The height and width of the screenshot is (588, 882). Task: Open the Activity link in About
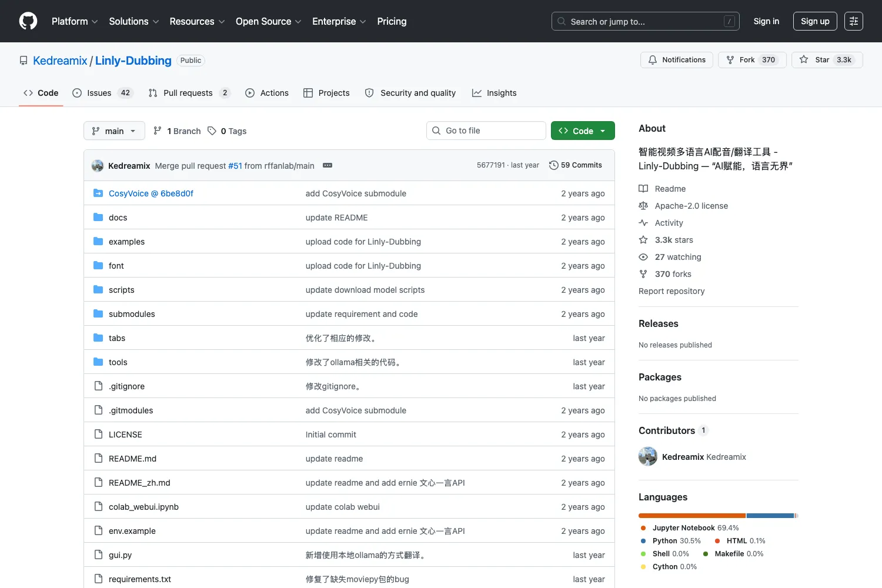coord(661,223)
